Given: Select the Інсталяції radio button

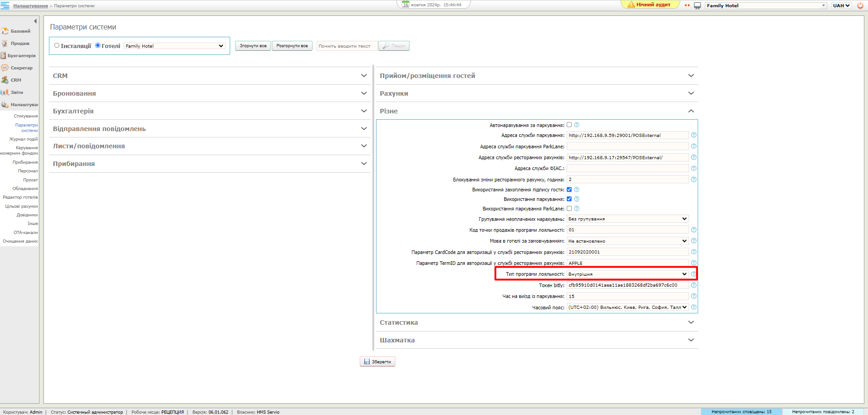Looking at the screenshot, I should 57,45.
